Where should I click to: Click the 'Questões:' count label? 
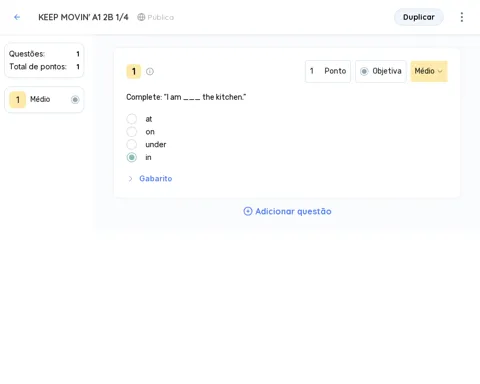pos(27,54)
